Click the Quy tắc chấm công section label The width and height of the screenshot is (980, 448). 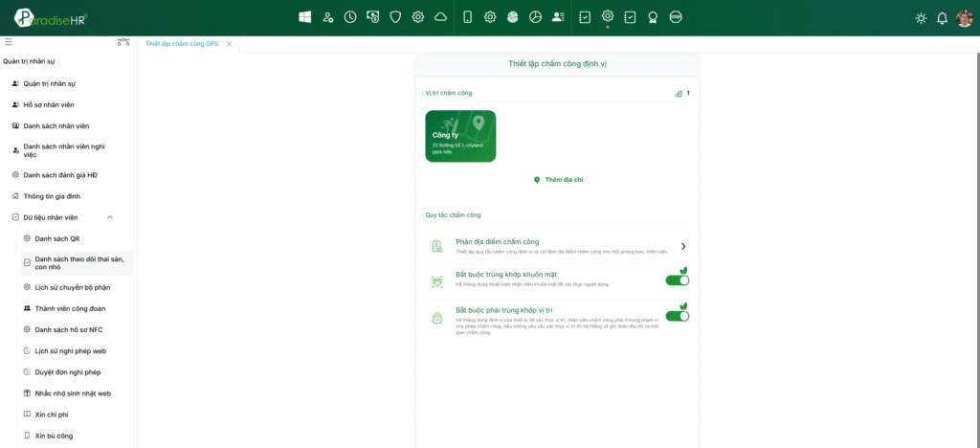click(x=453, y=215)
